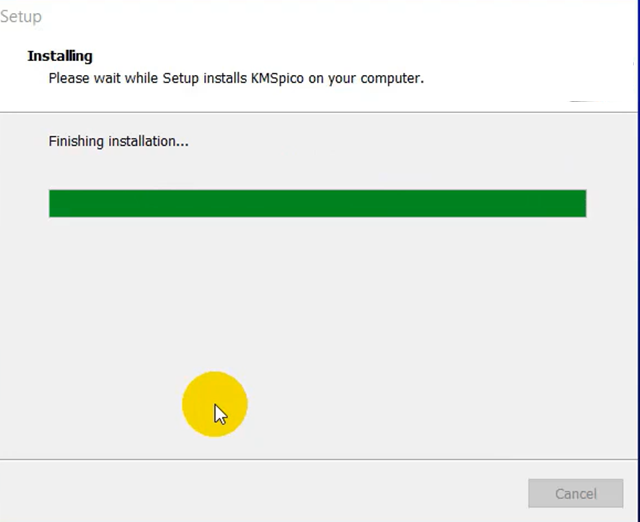
Task: Click the horizontal separator above Cancel button
Action: point(320,460)
